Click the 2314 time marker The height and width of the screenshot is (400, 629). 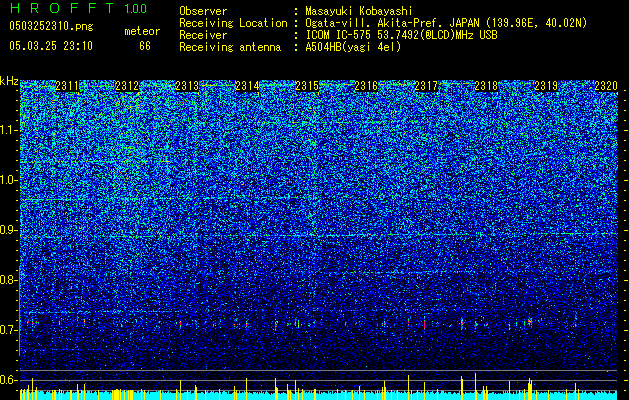(x=247, y=86)
